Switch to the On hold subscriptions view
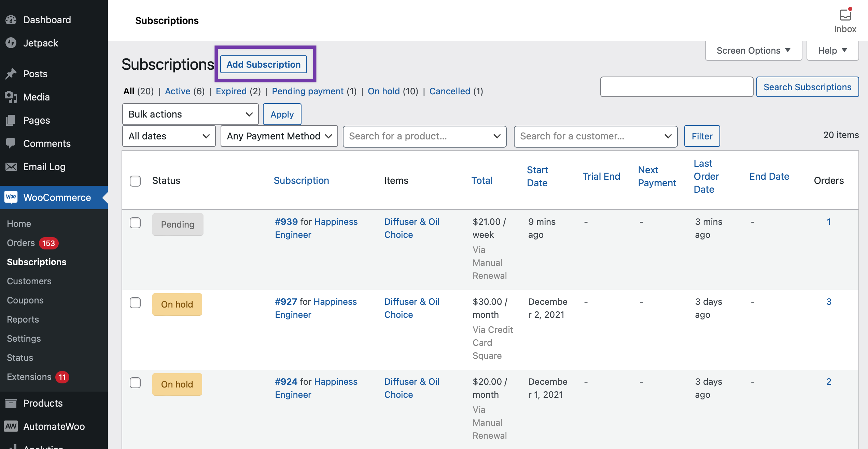868x449 pixels. pyautogui.click(x=383, y=91)
